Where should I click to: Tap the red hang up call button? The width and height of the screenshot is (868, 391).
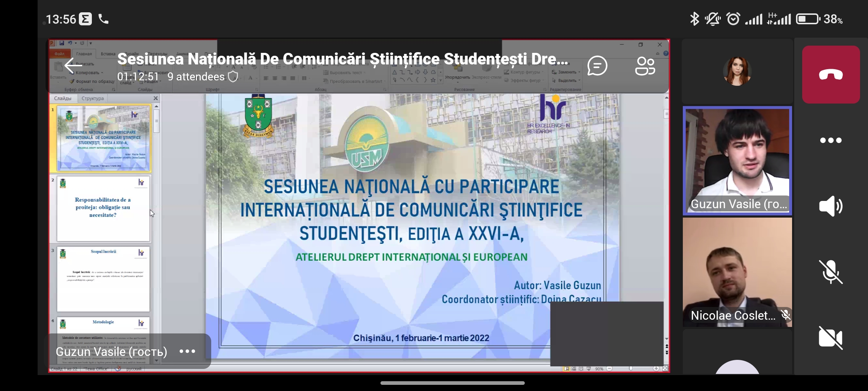point(831,75)
